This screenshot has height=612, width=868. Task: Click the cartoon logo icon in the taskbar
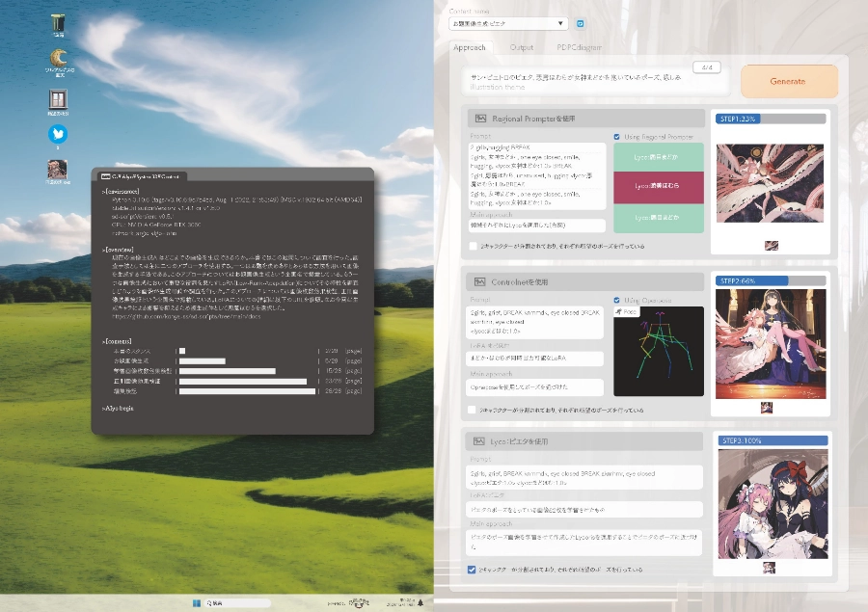pos(359,603)
